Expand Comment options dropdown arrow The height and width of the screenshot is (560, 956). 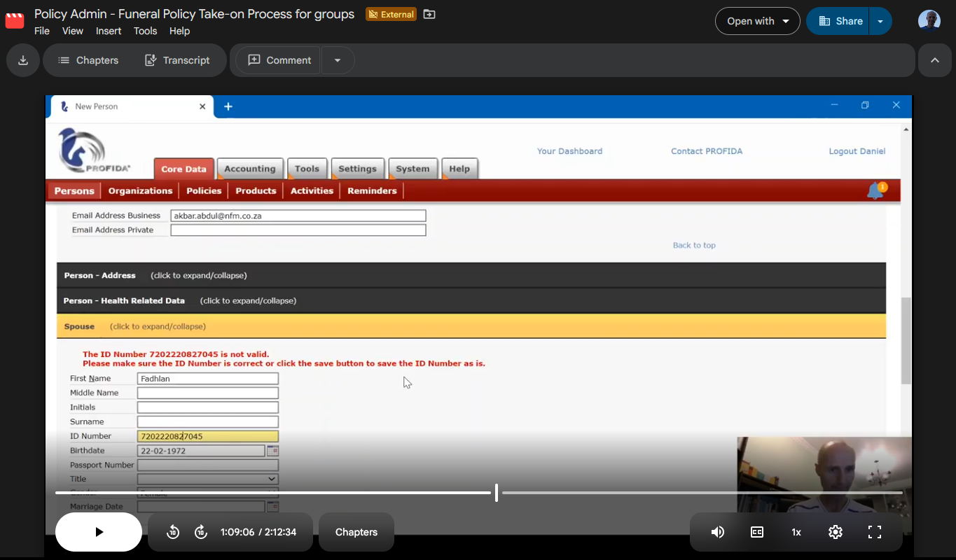338,60
